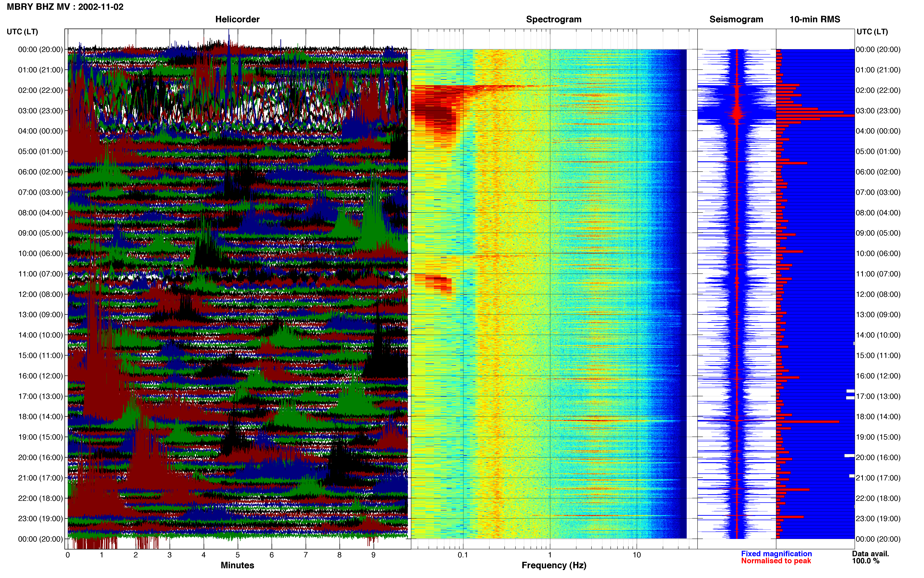Click '03:00 (23:00)' on the Helicorder time axis
The width and height of the screenshot is (924, 578).
[x=41, y=111]
